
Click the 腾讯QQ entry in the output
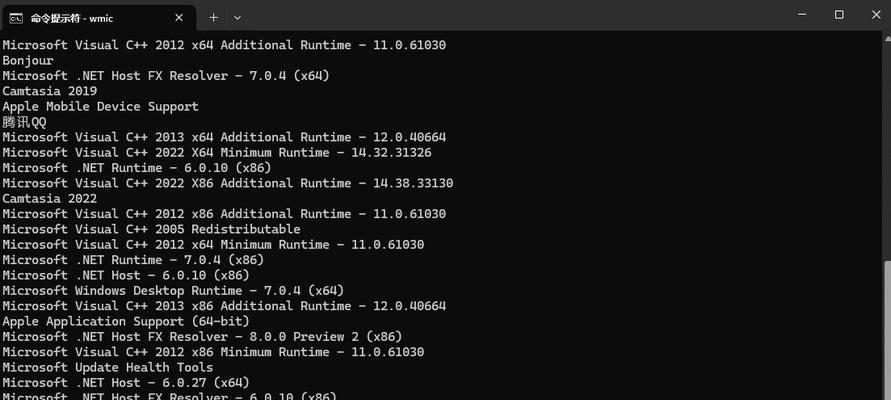[24, 122]
